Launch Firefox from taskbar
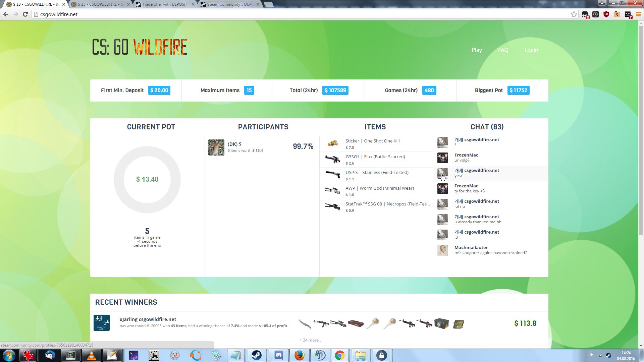The width and height of the screenshot is (644, 362). pos(299,355)
